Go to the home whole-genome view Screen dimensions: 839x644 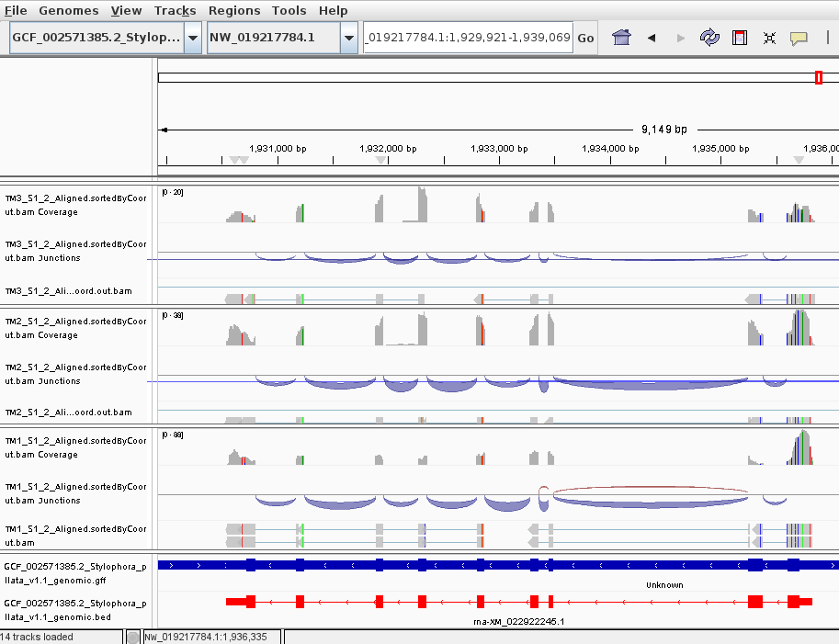pos(621,38)
